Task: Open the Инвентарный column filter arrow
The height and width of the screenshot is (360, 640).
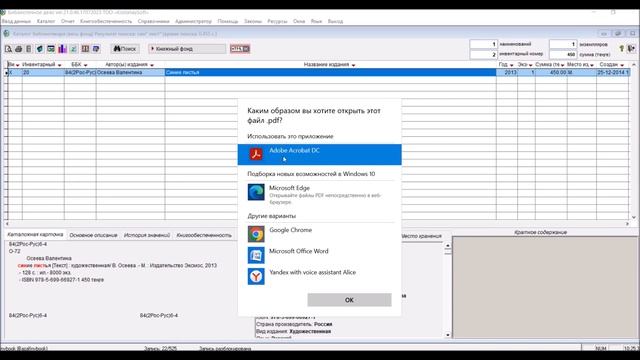Action: pyautogui.click(x=60, y=65)
